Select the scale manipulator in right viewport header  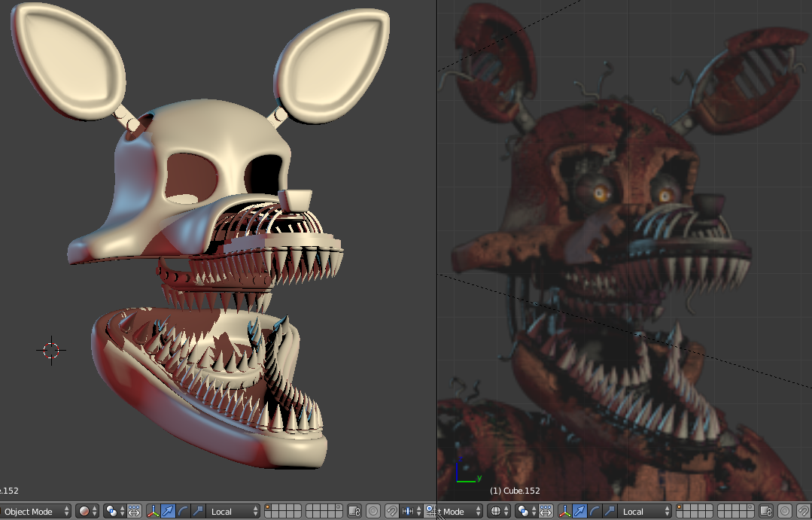610,511
